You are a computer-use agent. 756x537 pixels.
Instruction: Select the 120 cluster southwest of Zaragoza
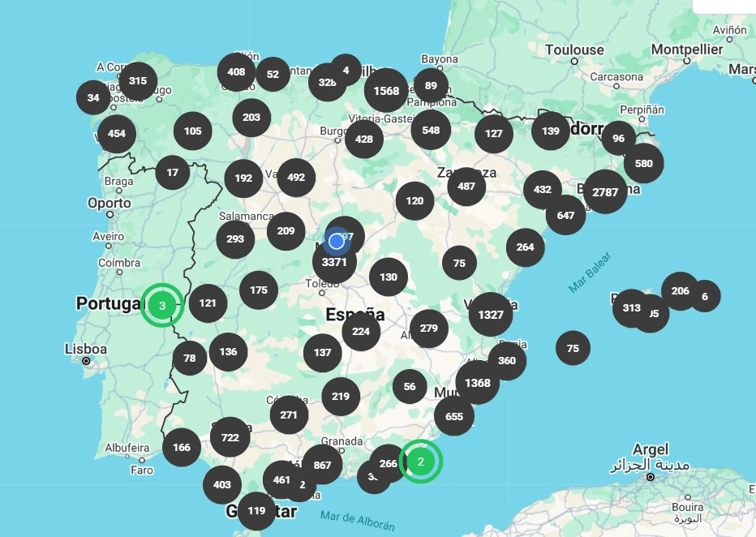coord(415,201)
